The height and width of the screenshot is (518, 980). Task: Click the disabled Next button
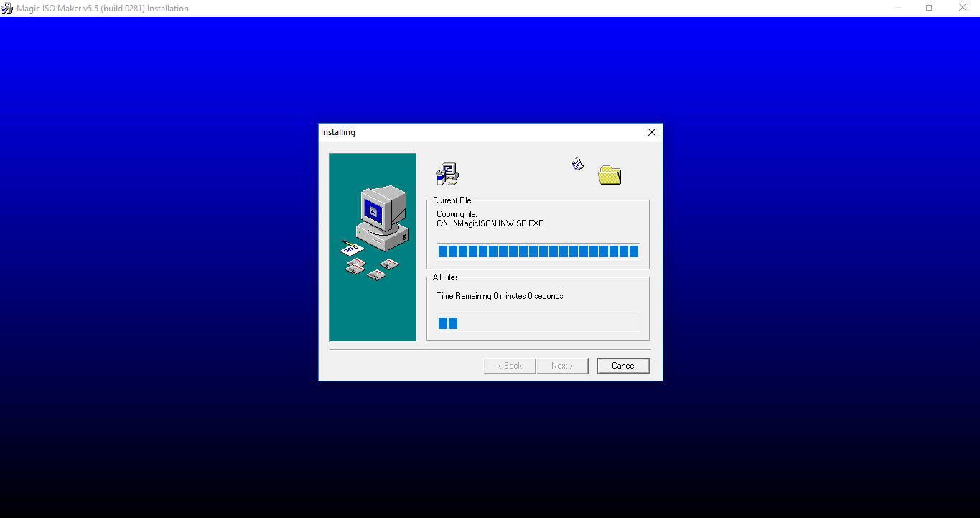[562, 366]
